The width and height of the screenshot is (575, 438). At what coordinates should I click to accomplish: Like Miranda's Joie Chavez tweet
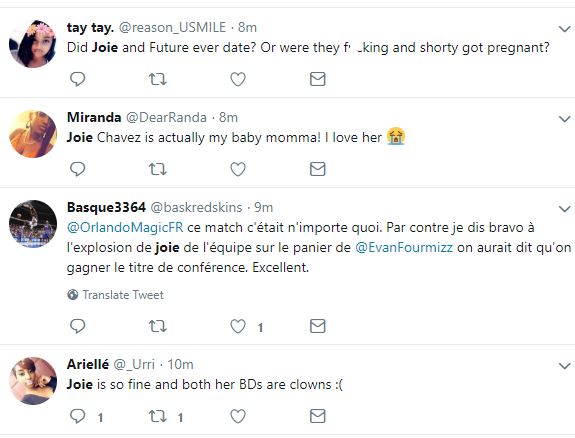click(238, 169)
